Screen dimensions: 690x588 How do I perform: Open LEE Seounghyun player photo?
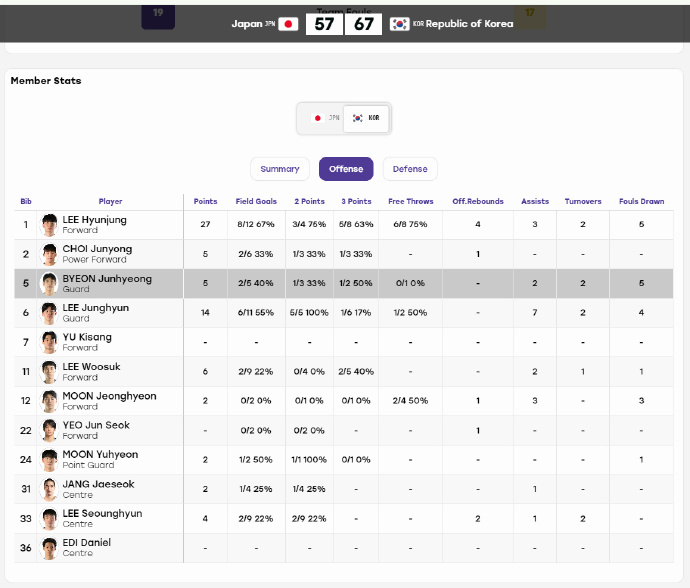coord(49,518)
